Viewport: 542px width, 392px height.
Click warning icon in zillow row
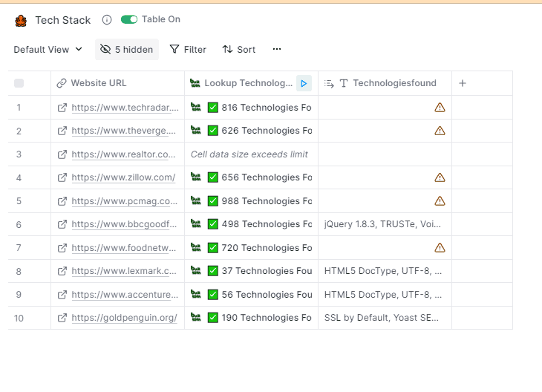(x=440, y=177)
